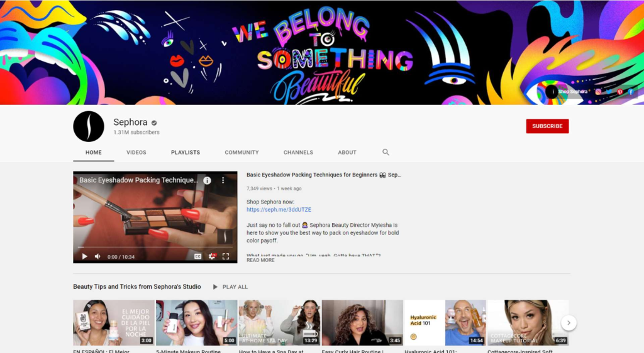This screenshot has height=353, width=644.
Task: Click the 'Shop Sephora now:' description text
Action: [x=270, y=202]
